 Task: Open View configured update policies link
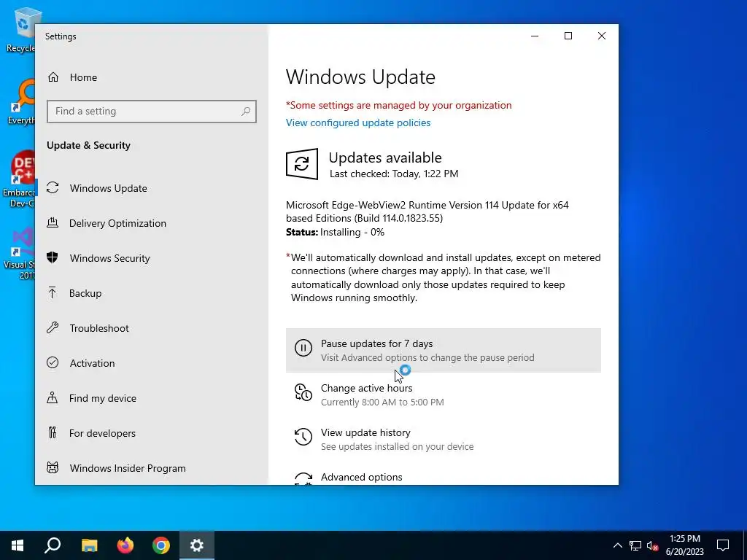[358, 122]
